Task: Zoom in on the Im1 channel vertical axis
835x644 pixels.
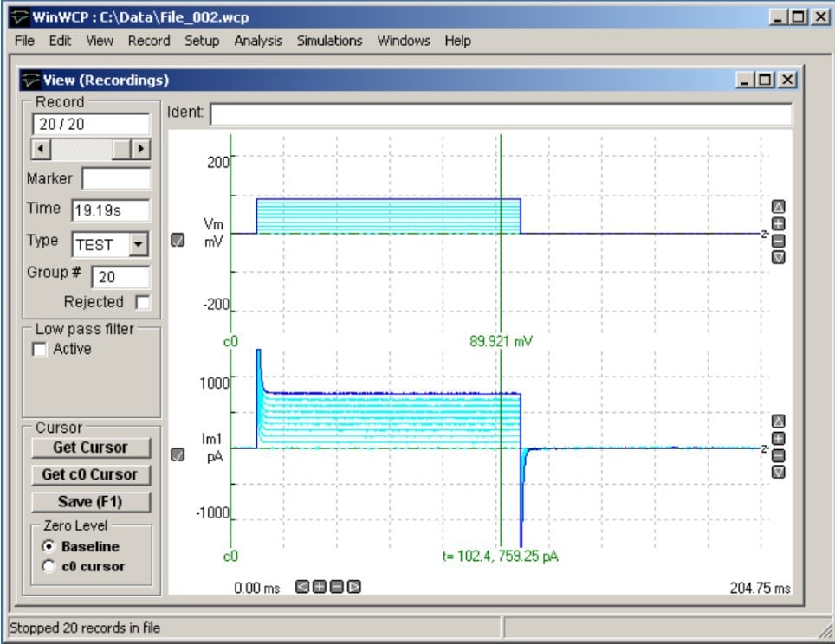Action: click(x=778, y=438)
